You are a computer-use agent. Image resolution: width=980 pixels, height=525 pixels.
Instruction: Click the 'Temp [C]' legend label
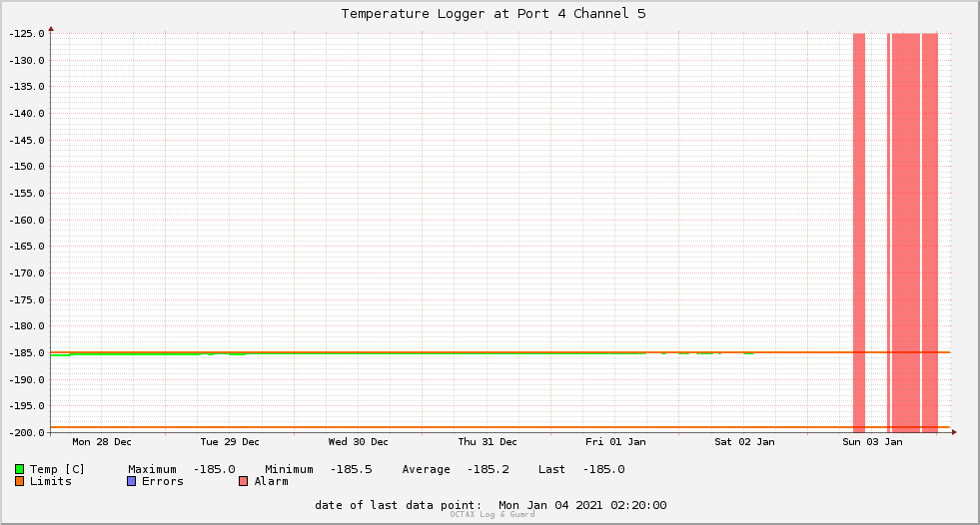tap(57, 469)
